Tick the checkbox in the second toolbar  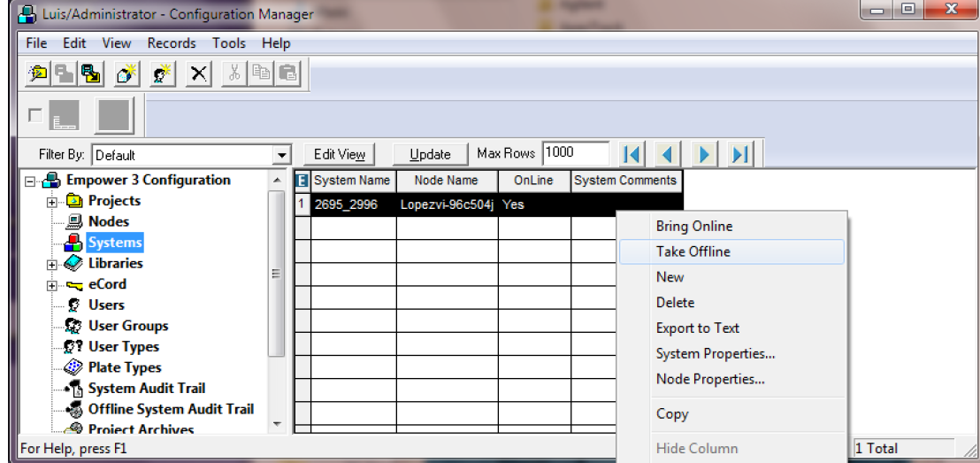coord(35,114)
